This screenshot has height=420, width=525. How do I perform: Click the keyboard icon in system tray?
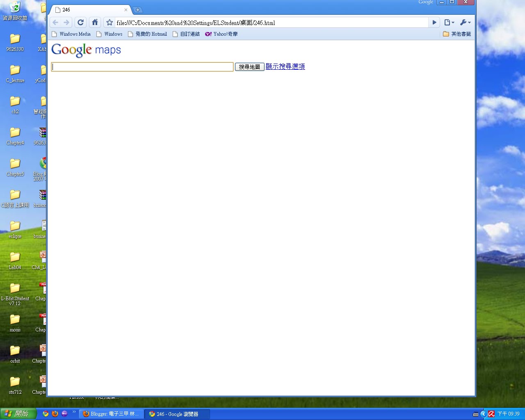(x=476, y=414)
